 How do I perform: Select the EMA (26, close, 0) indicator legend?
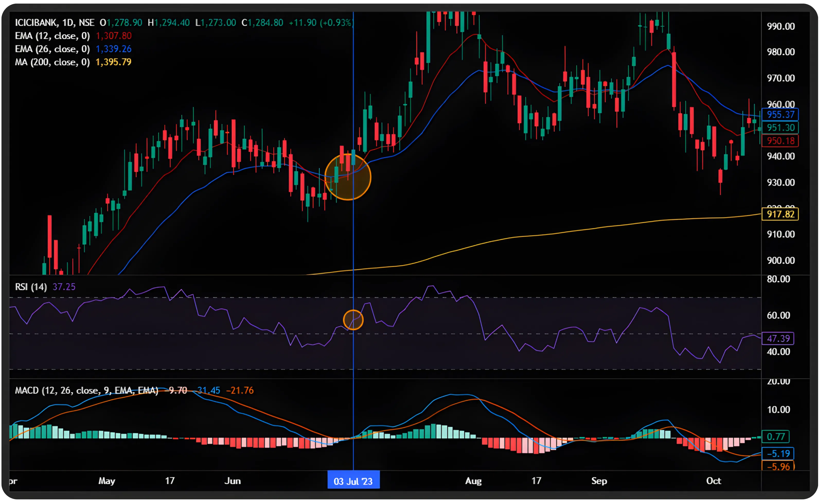(x=52, y=49)
